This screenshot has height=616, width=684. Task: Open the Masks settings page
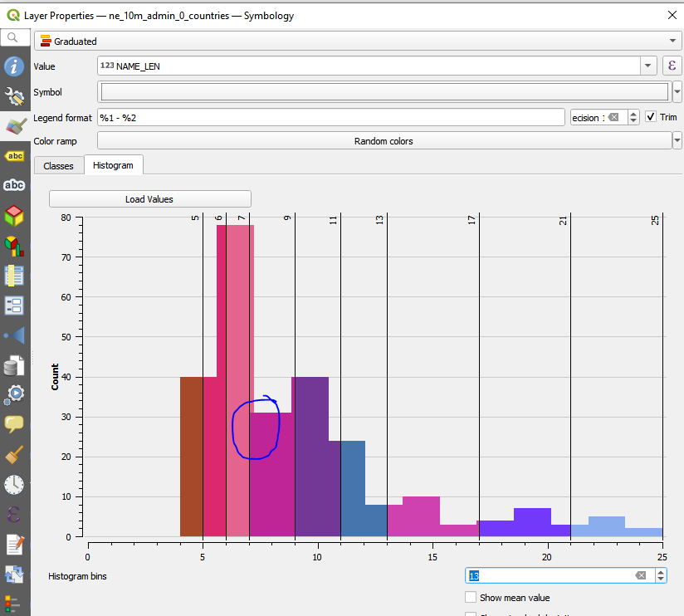pos(14,185)
